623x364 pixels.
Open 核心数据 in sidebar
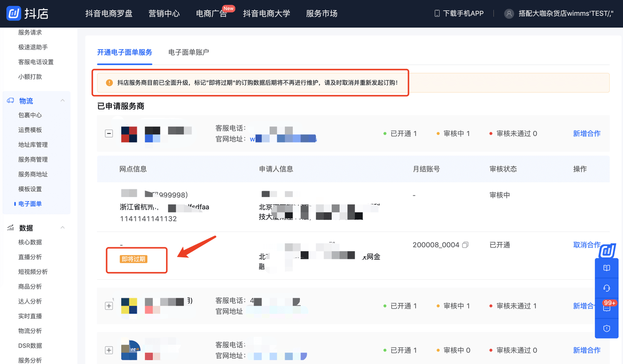(x=30, y=242)
